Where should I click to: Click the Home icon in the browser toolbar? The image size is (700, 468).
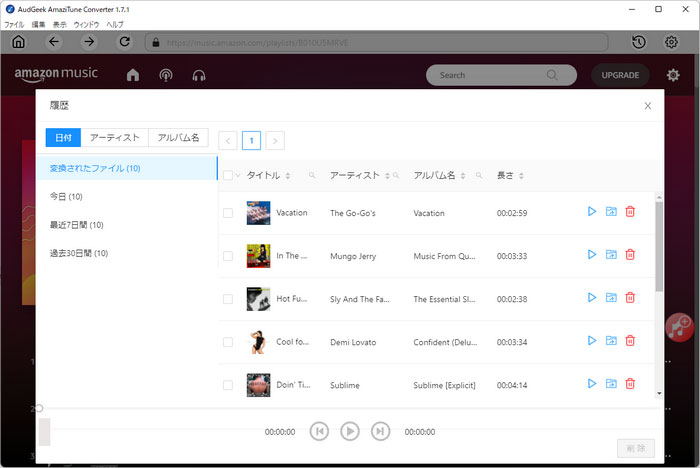pos(18,42)
